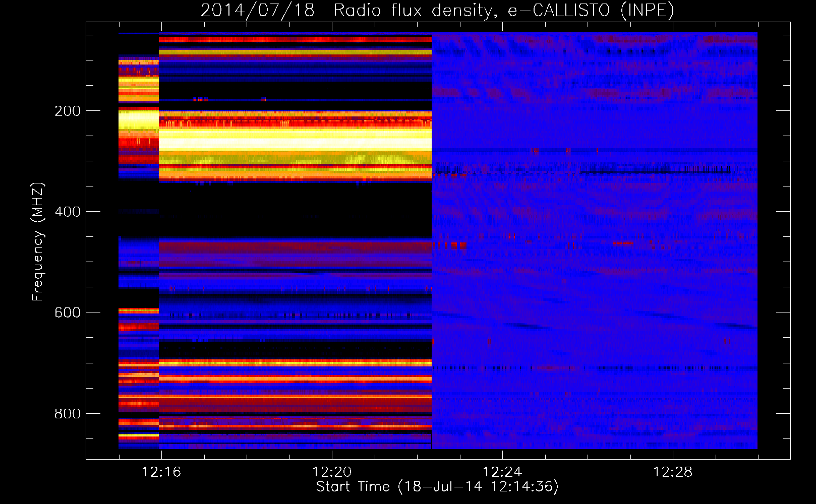Click the '600' frequency tick label
Screen dimensions: 816x504
[68, 312]
